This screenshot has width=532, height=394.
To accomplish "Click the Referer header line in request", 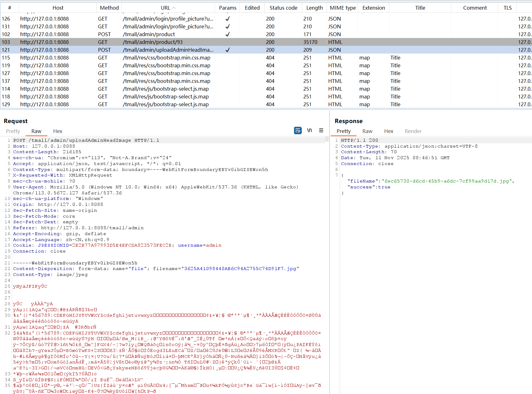I will coord(78,228).
